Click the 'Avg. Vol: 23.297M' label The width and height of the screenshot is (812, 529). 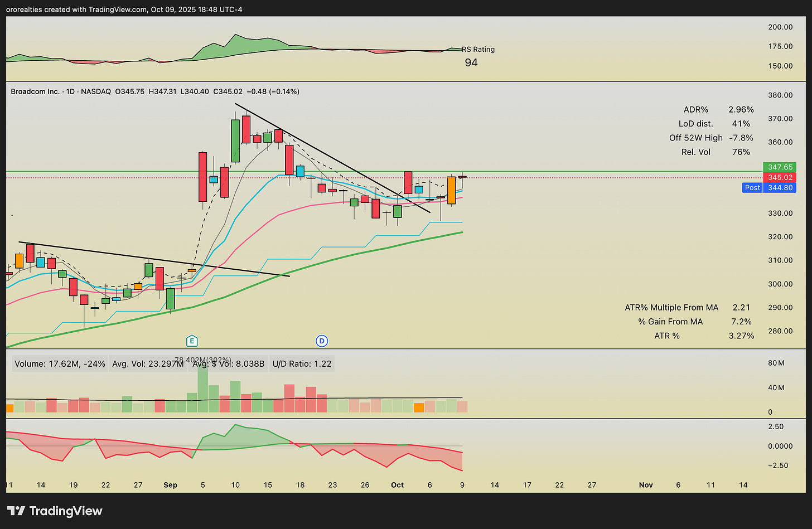(148, 364)
